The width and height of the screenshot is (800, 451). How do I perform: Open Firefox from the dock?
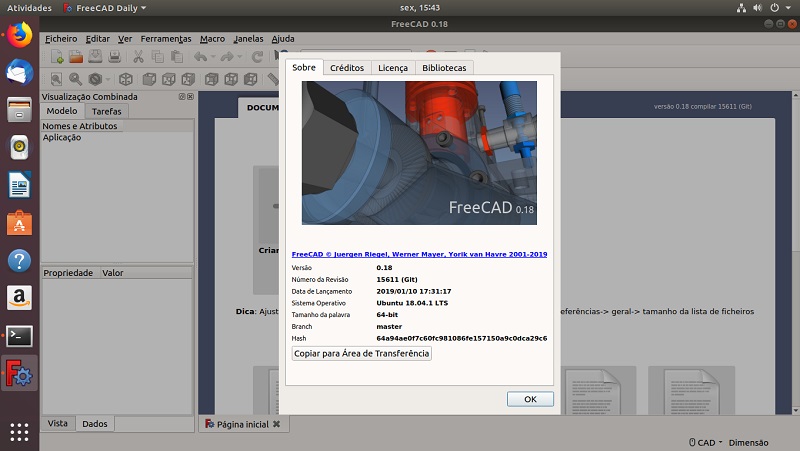(19, 35)
